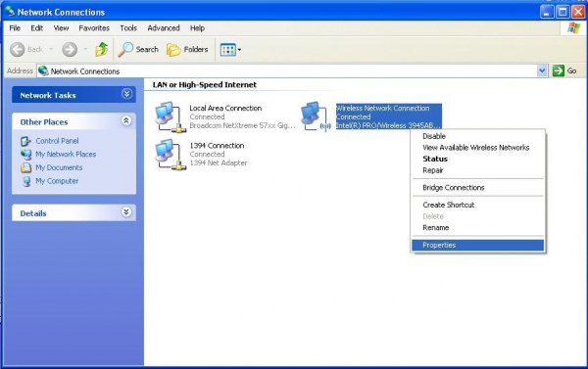Choose Rename from the context menu
The width and height of the screenshot is (588, 369).
(x=477, y=228)
